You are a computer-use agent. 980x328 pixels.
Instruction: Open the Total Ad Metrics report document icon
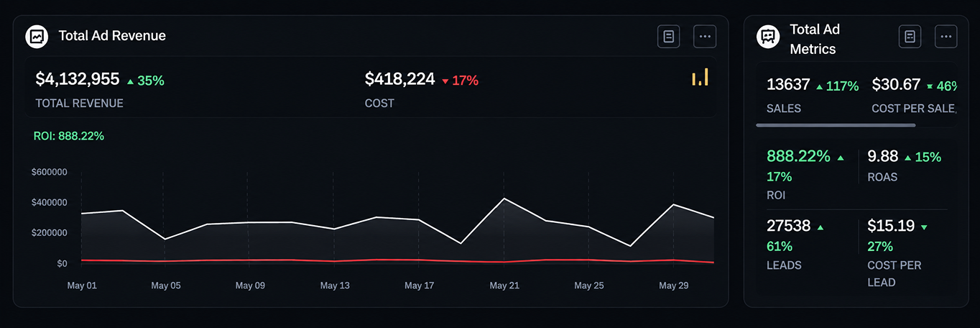(x=910, y=36)
